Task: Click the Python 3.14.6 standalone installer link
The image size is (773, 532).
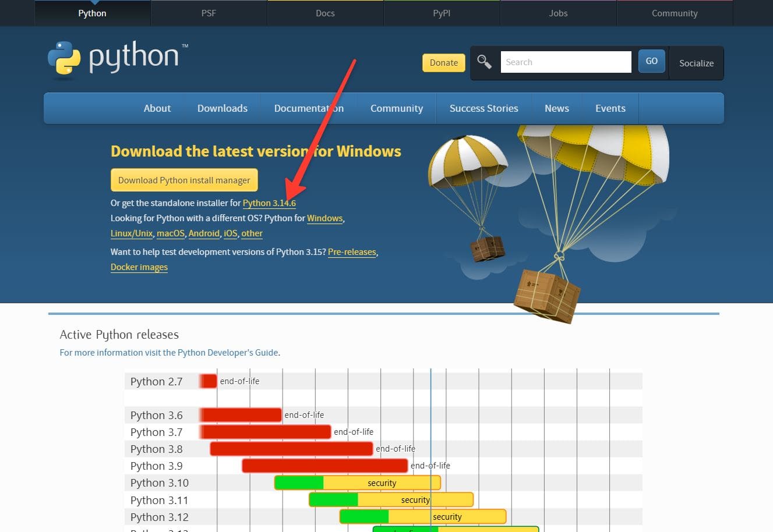Action: coord(269,203)
